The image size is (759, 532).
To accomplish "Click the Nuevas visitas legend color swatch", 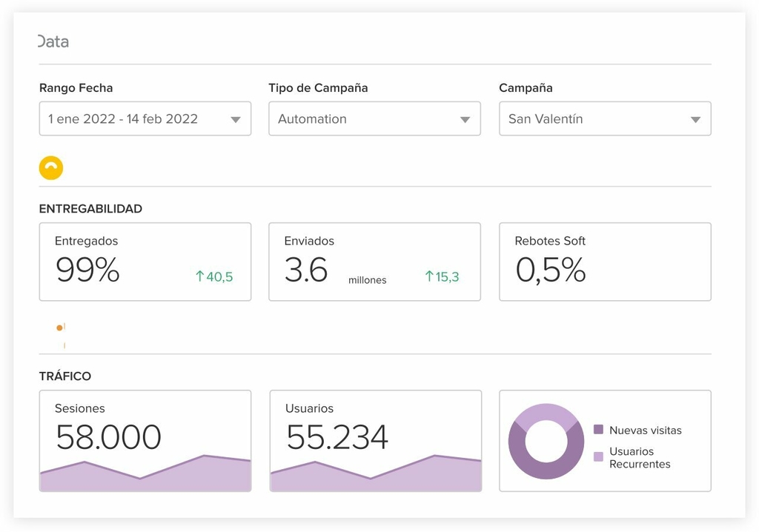I will [598, 430].
